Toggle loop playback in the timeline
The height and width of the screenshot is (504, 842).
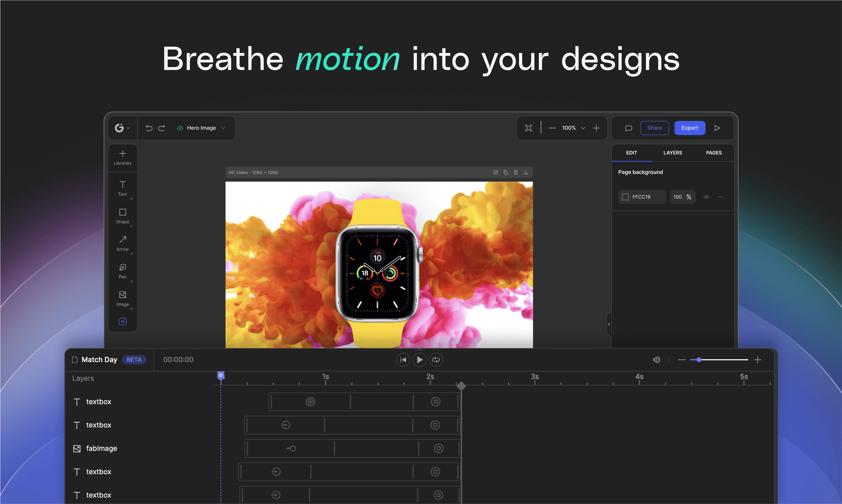pyautogui.click(x=436, y=360)
